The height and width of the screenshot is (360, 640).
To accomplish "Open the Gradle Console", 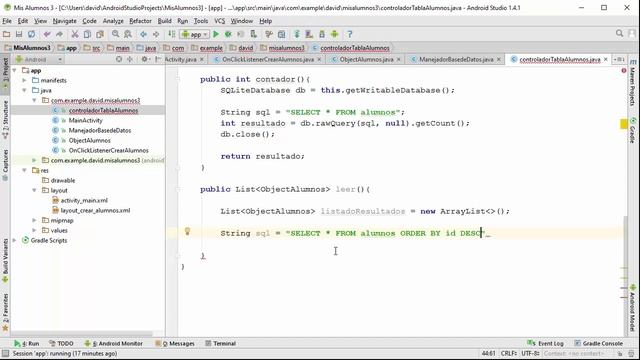I will coord(599,344).
